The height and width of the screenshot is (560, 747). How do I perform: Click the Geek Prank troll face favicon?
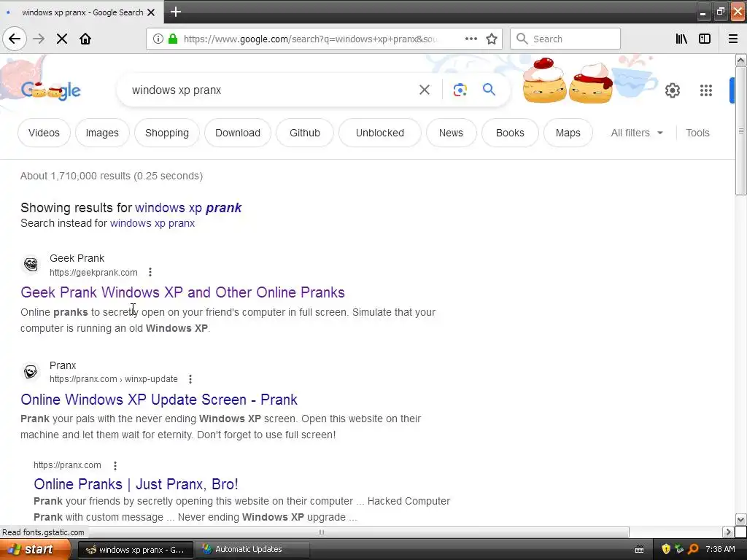tap(31, 264)
